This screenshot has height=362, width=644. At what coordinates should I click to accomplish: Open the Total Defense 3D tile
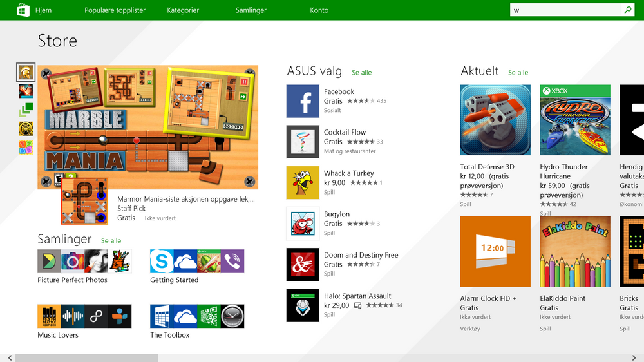point(495,120)
